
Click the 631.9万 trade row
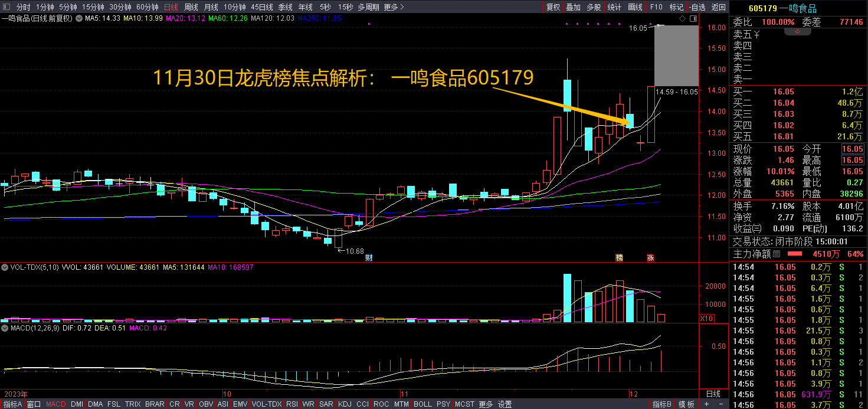798,394
